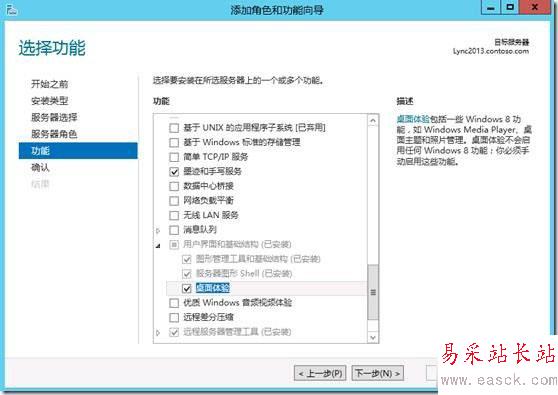
Task: Click Lync2013.contoso.com target server text
Action: (491, 51)
